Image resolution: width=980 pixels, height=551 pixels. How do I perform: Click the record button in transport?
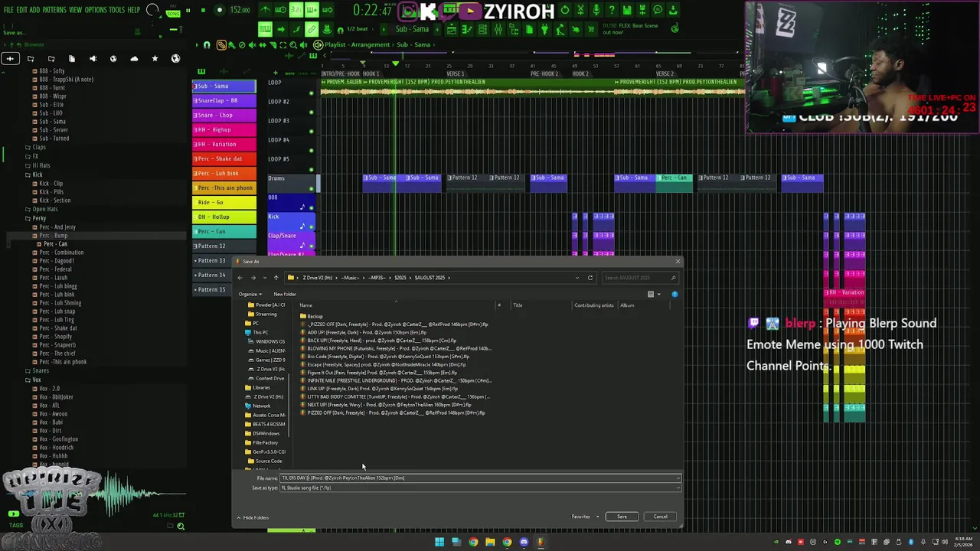(219, 11)
